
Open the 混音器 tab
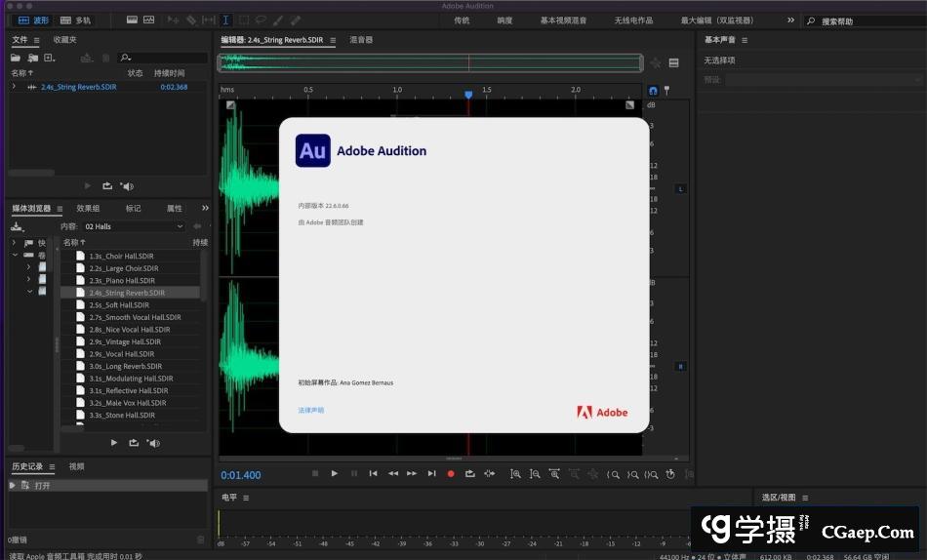361,40
